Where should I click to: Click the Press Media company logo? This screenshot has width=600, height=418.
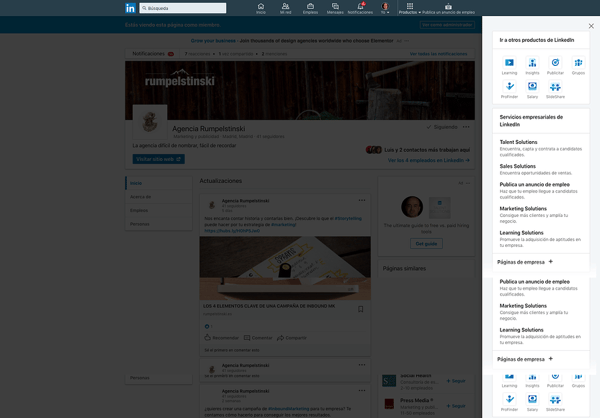[x=389, y=404]
